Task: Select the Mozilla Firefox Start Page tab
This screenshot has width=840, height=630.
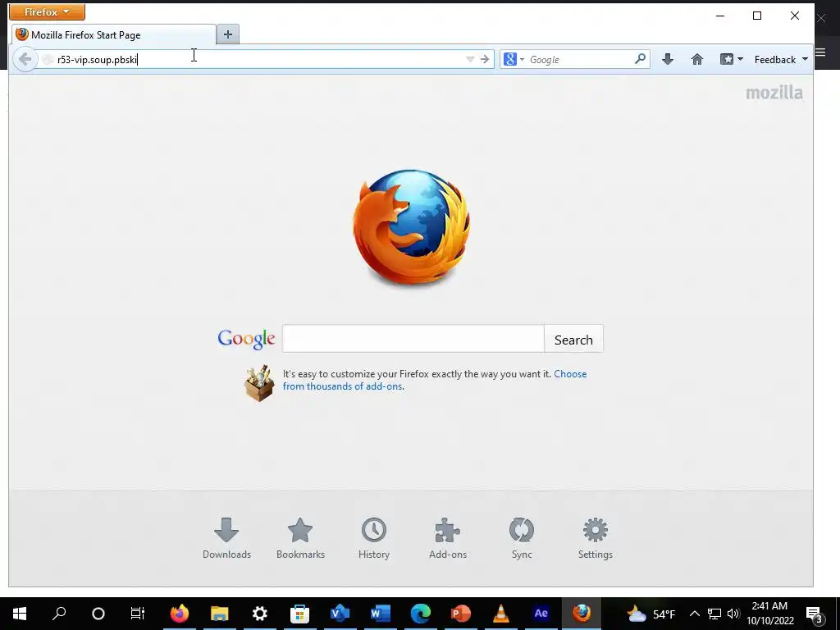Action: [113, 34]
